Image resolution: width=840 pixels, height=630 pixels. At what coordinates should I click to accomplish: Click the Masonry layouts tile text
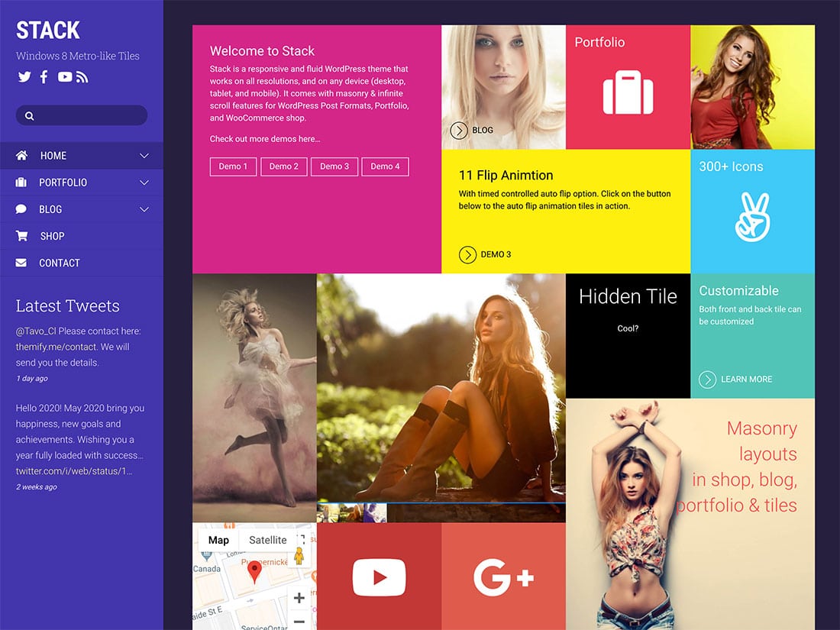[x=737, y=467]
